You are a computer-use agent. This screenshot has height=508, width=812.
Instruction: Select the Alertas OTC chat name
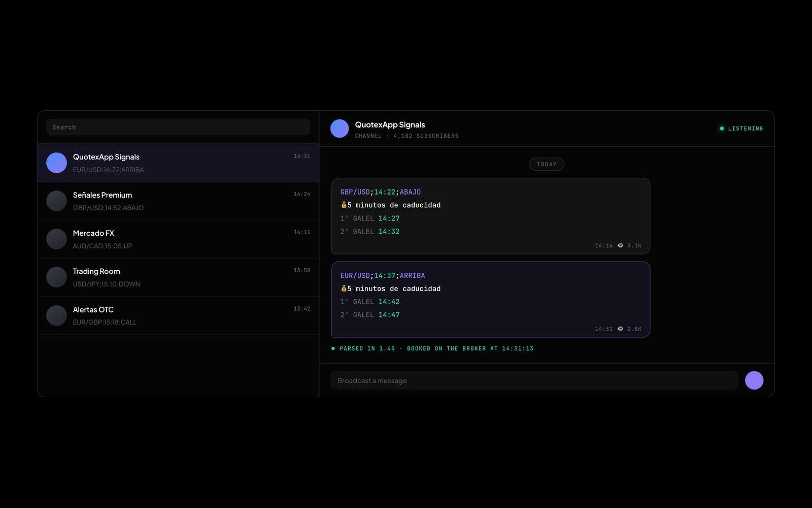click(93, 309)
